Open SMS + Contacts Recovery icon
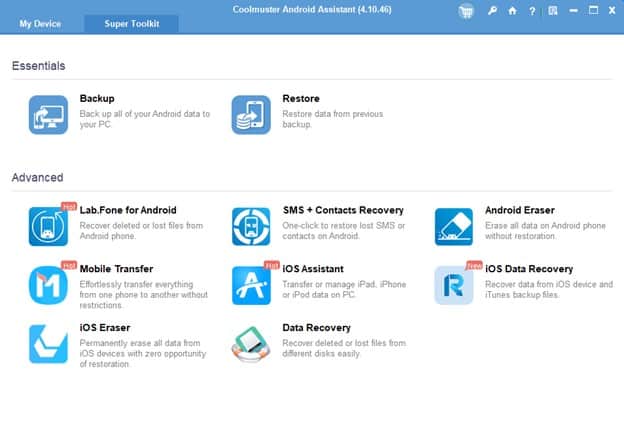The width and height of the screenshot is (624, 429). 251,226
